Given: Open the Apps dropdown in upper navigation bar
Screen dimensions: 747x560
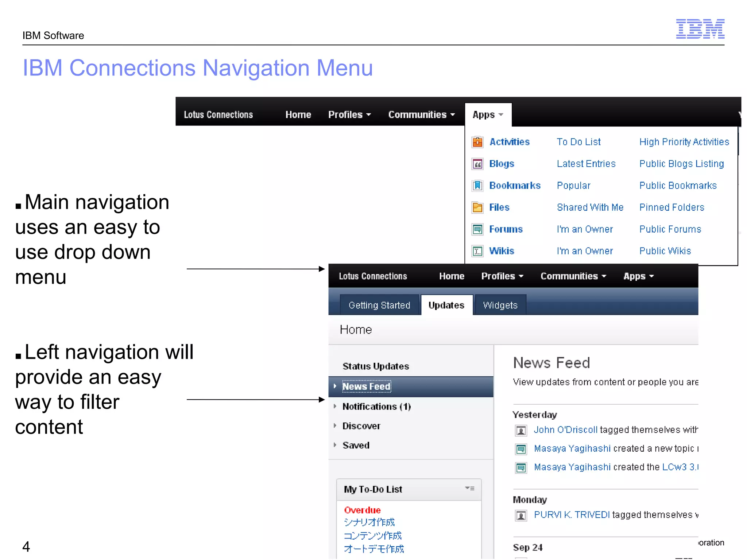Looking at the screenshot, I should click(x=488, y=115).
